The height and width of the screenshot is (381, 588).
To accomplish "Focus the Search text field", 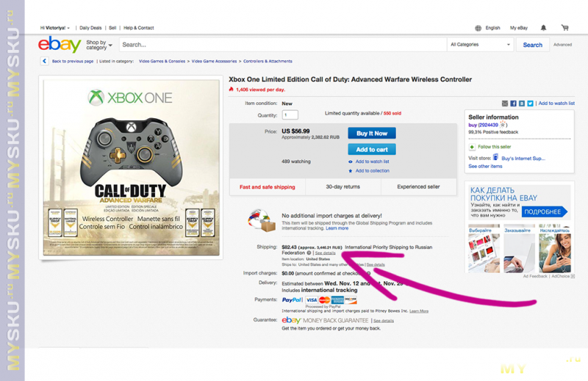I will tap(279, 45).
